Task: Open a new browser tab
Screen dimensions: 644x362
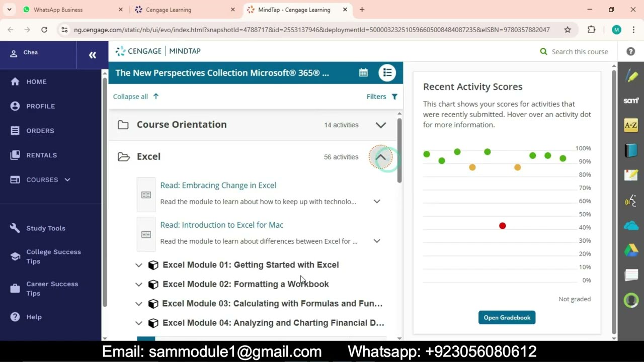Action: (x=362, y=10)
